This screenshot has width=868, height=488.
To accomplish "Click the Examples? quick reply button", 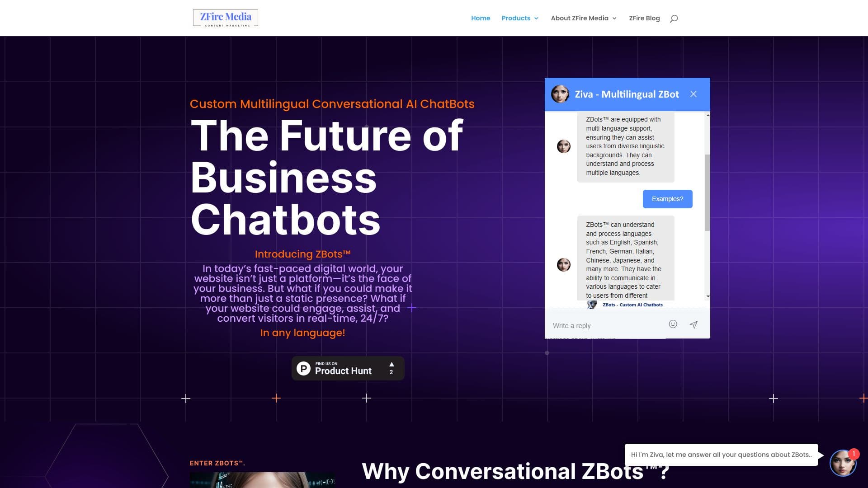I will point(667,199).
